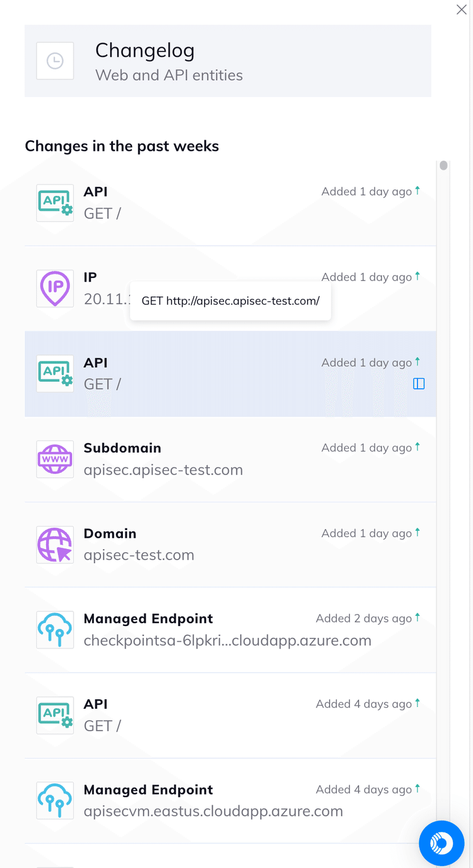
Task: Click the Domain globe cursor icon
Action: coord(55,544)
